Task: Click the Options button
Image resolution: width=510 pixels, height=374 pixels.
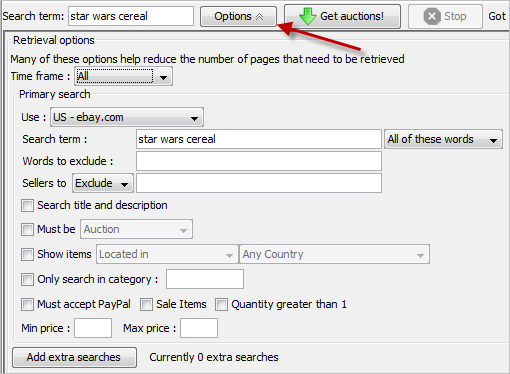Action: [238, 16]
